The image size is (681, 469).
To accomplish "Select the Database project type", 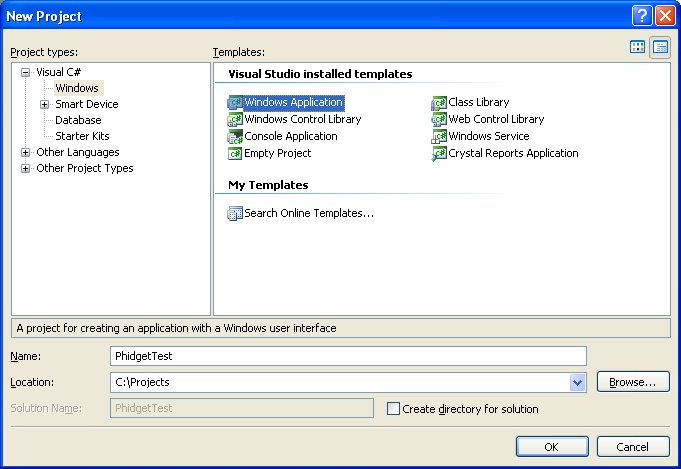I will click(78, 120).
